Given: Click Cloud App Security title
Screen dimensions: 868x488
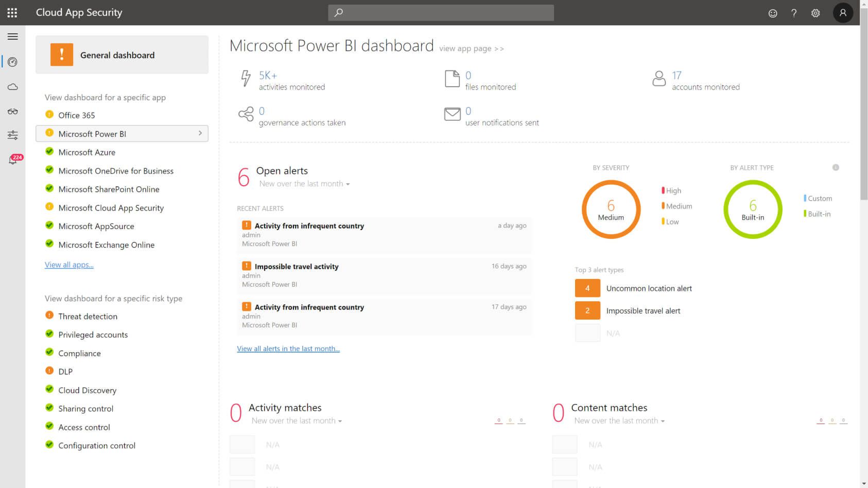Looking at the screenshot, I should 79,12.
